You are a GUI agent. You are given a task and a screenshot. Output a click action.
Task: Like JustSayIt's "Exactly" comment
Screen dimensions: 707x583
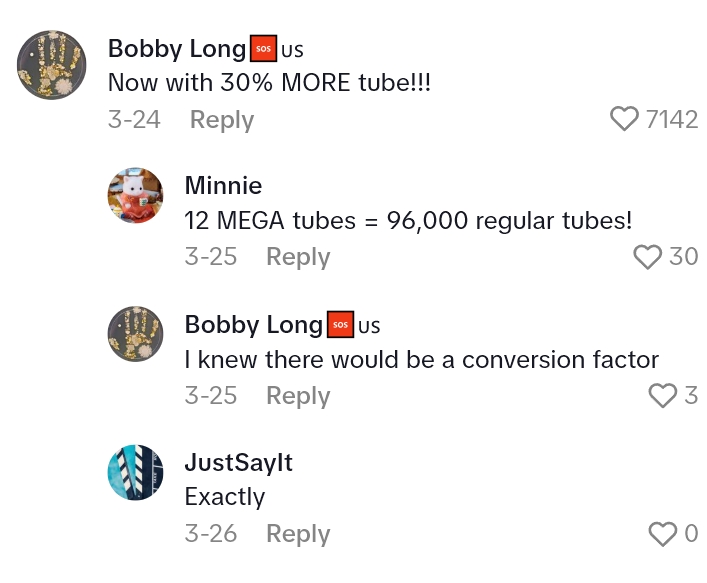[x=662, y=534]
